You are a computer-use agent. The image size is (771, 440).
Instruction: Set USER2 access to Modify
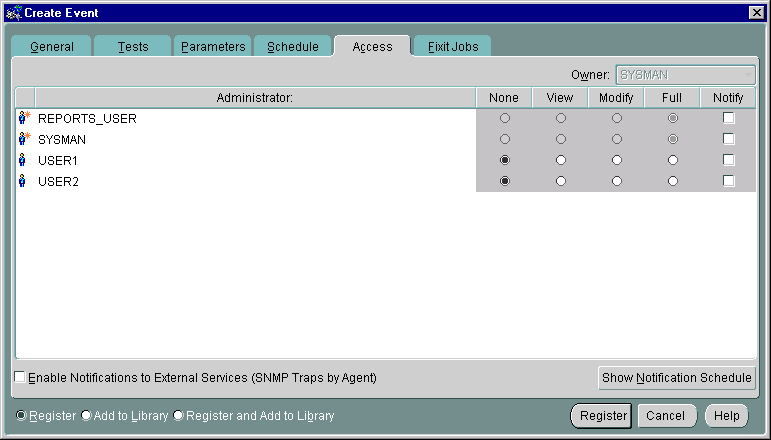pyautogui.click(x=617, y=181)
